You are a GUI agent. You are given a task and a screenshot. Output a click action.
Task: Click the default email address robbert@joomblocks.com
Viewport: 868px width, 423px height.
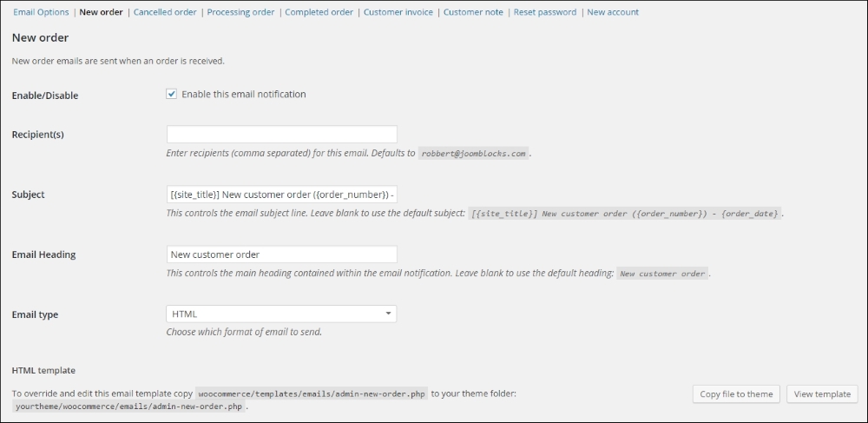(474, 153)
